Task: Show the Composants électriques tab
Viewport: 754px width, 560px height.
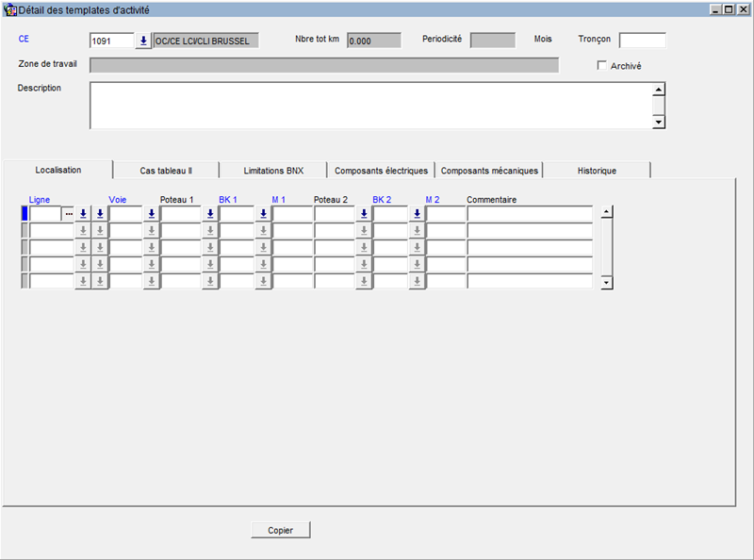Action: 382,171
